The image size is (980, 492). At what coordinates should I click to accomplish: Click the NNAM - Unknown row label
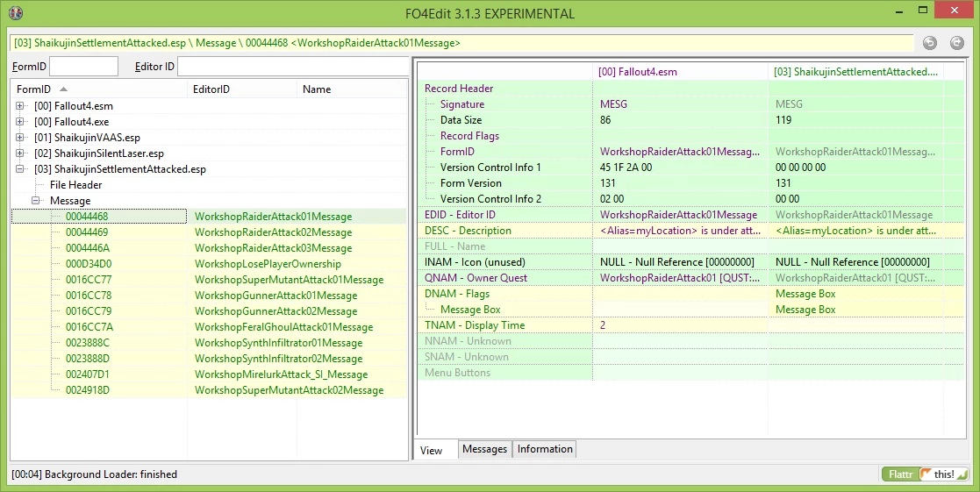click(x=468, y=341)
